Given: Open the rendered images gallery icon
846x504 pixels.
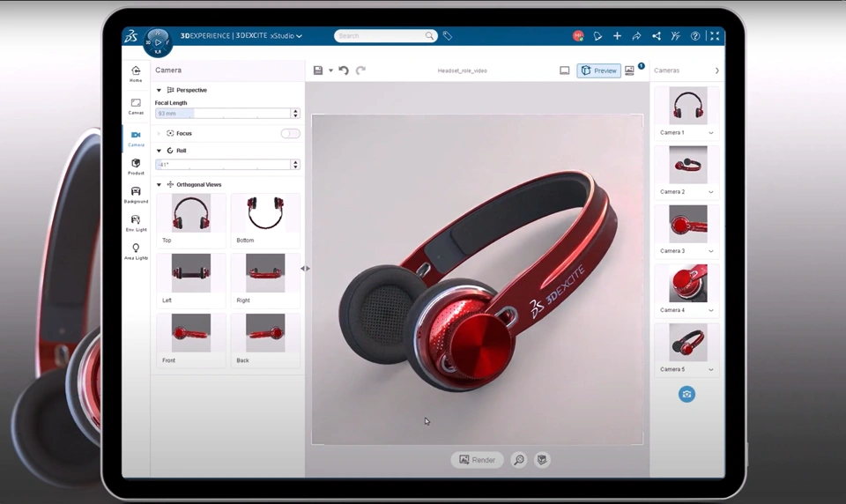Looking at the screenshot, I should pos(629,70).
